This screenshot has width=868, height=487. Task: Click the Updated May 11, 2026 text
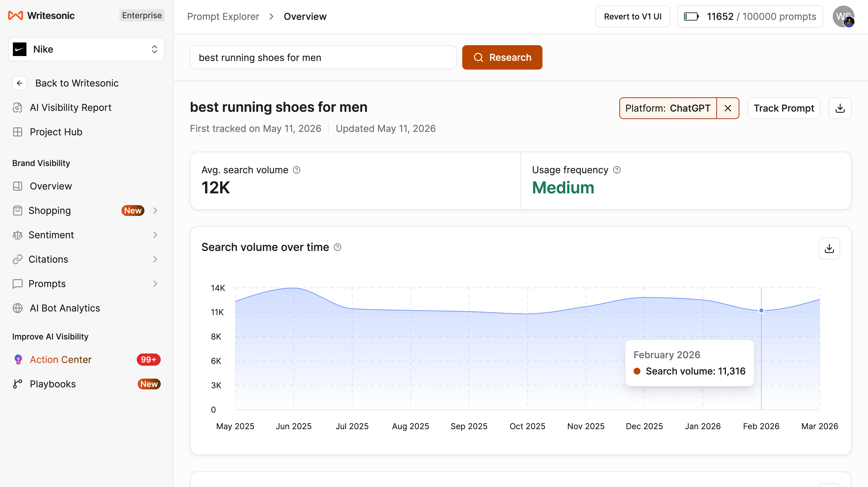pyautogui.click(x=385, y=129)
